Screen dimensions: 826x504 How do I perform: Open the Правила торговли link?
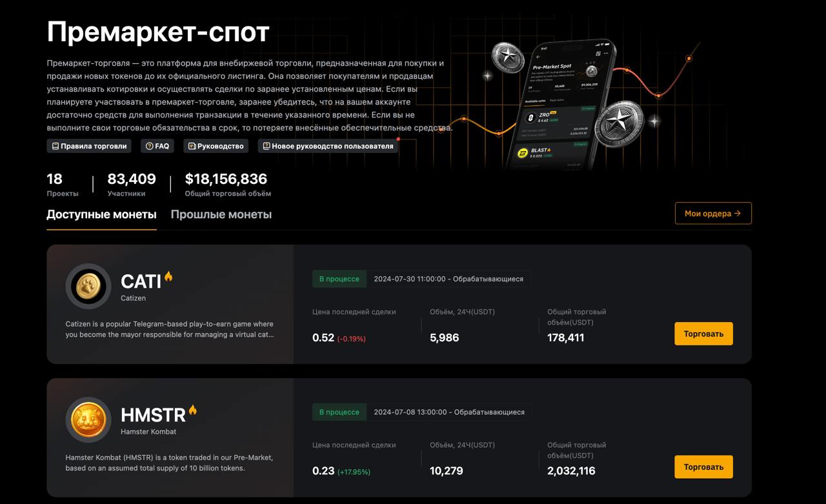(x=94, y=146)
